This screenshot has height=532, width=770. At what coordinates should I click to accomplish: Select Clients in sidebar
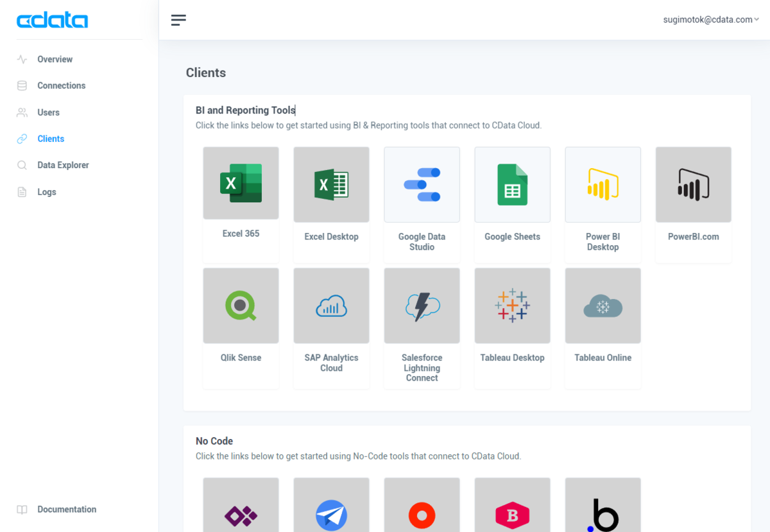51,139
